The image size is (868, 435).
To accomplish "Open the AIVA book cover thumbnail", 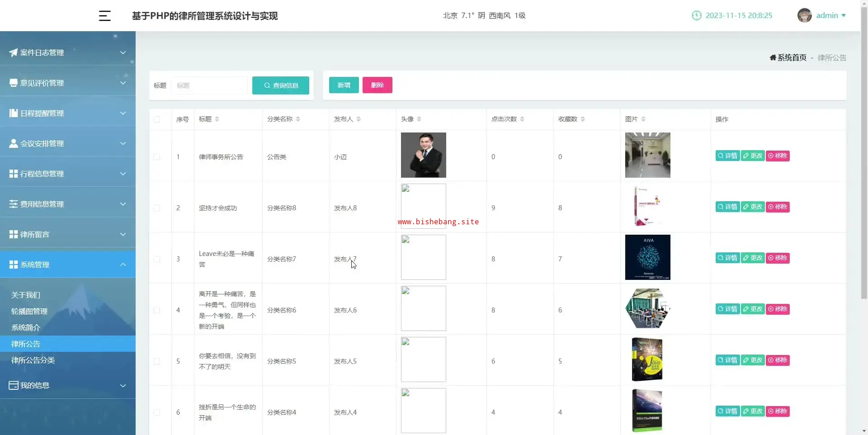I will tap(648, 257).
